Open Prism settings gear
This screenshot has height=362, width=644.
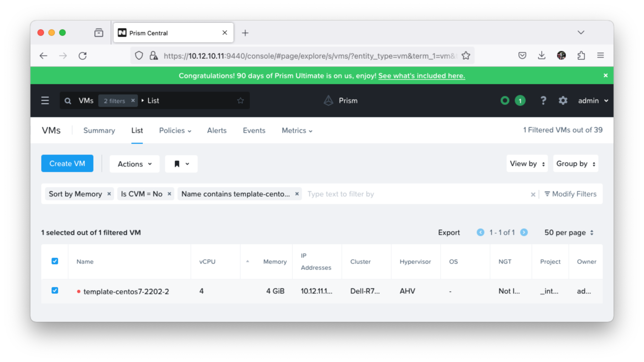563,101
